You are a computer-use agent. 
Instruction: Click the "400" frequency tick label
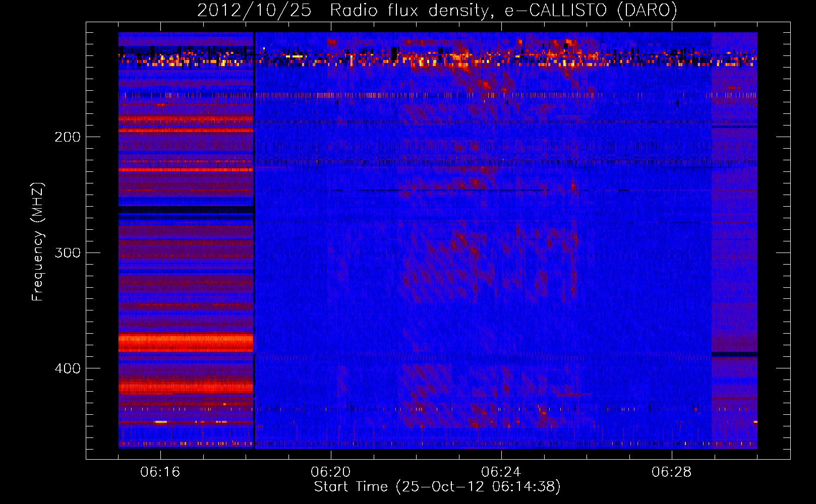click(68, 368)
